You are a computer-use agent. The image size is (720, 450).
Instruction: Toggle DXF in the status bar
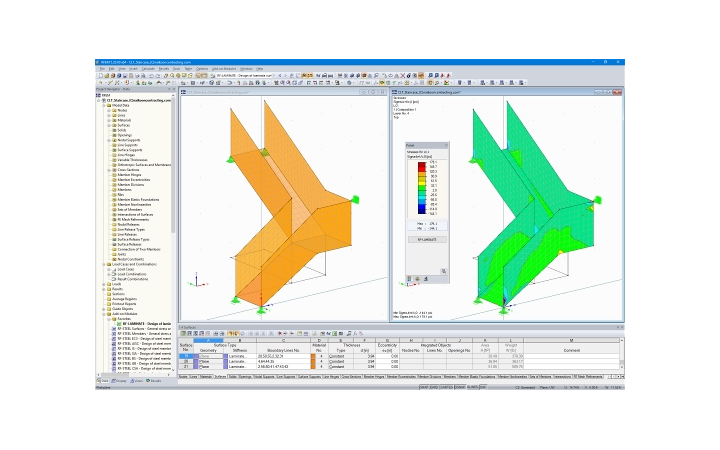483,388
